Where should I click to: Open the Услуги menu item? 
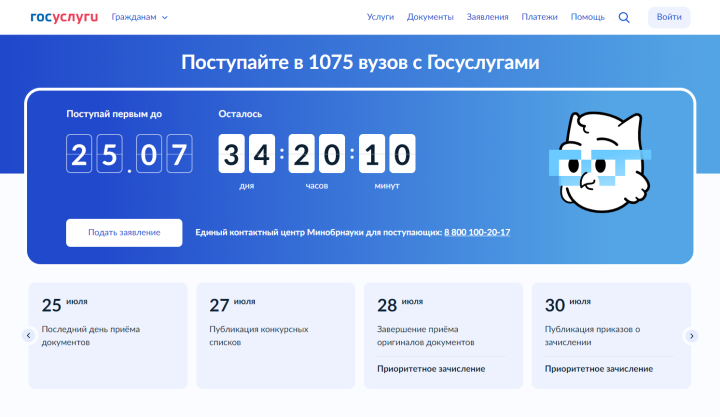coord(380,17)
